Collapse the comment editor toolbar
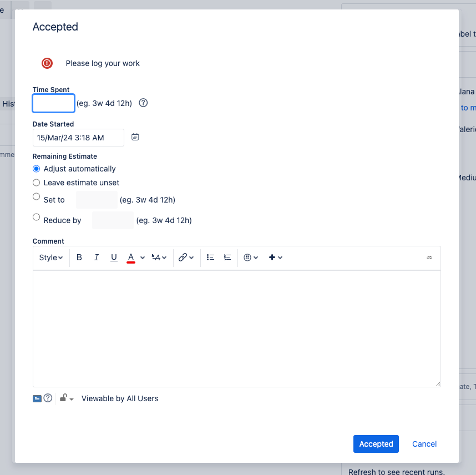Image resolution: width=476 pixels, height=475 pixels. (x=429, y=257)
